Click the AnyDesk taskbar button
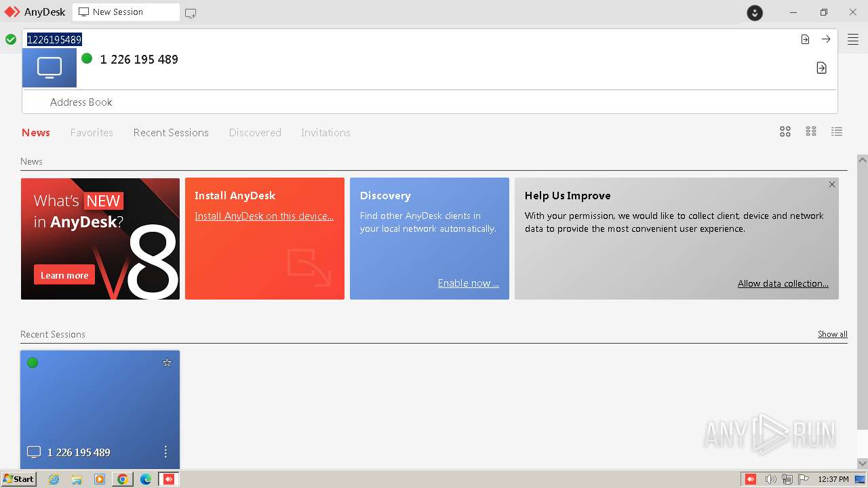Viewport: 868px width, 488px height. pos(169,479)
